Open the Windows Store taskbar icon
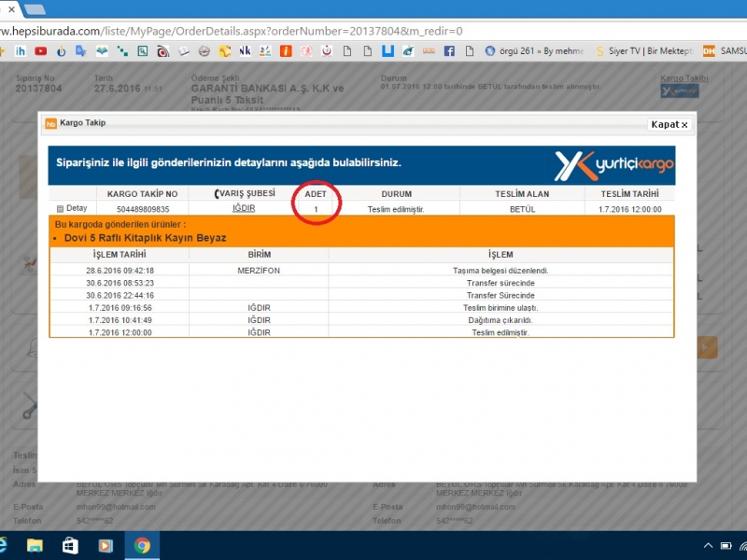This screenshot has height=560, width=747. pyautogui.click(x=70, y=545)
